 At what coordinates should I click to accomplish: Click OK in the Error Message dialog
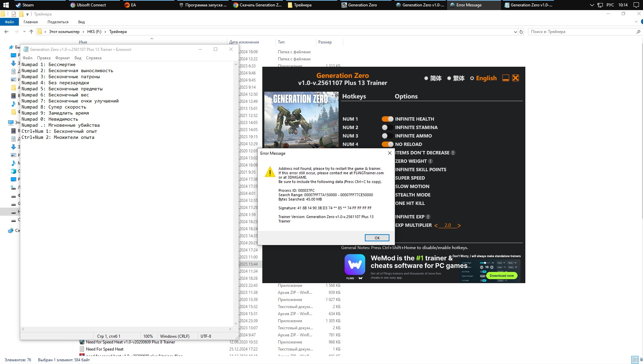377,238
